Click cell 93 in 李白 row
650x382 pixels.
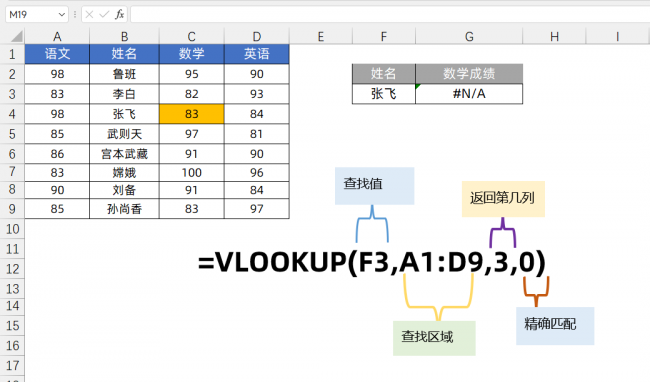tap(257, 94)
